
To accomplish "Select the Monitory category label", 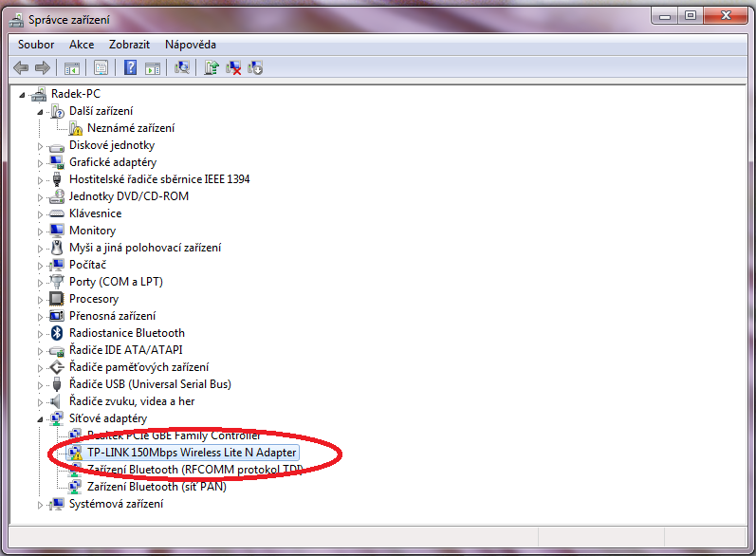I will 93,231.
